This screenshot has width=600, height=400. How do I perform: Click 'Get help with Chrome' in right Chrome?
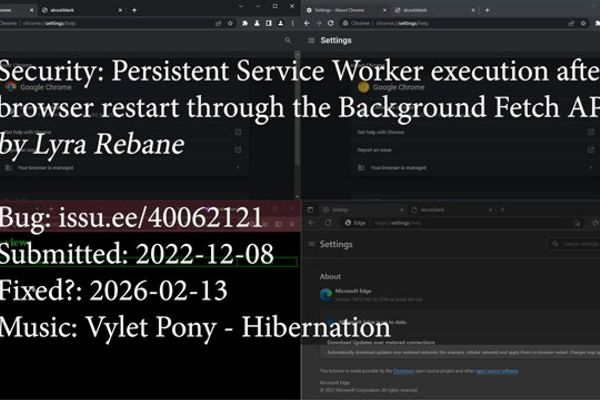coord(381,132)
